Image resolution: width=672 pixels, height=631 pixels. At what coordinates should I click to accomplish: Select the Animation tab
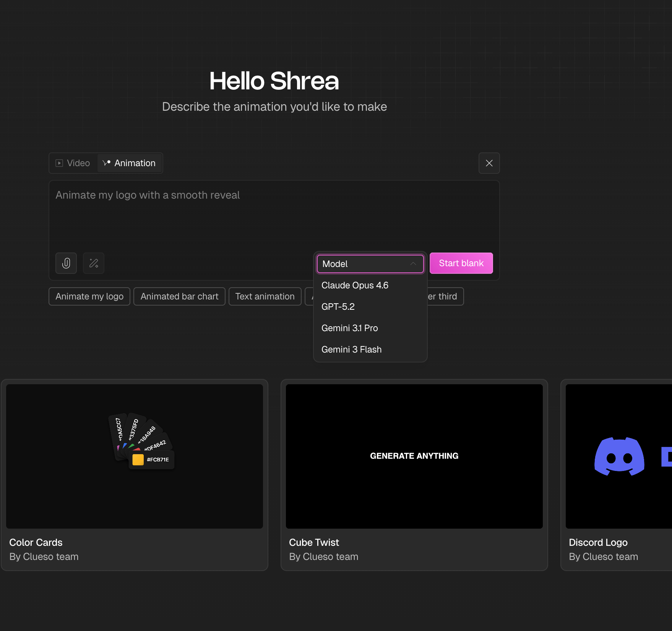[129, 163]
